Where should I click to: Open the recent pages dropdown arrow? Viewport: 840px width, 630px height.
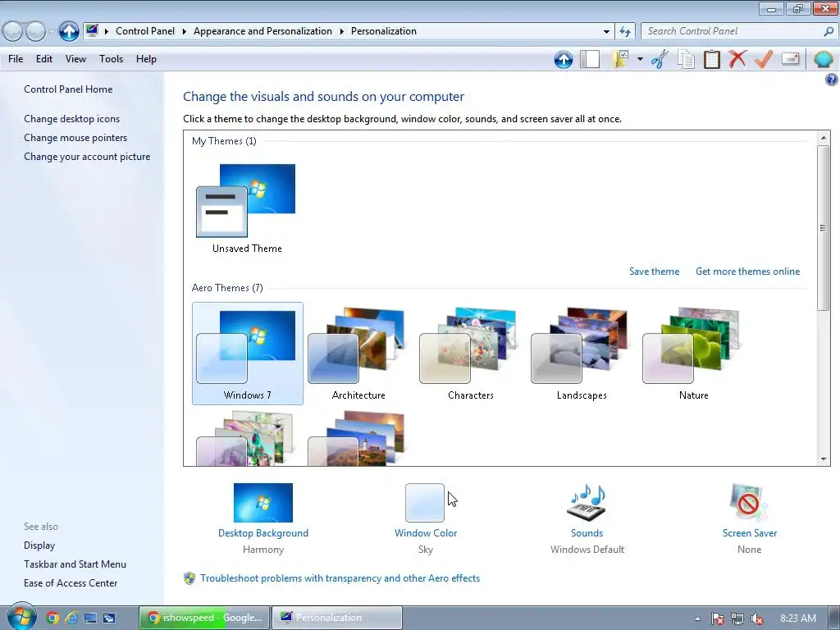point(52,32)
